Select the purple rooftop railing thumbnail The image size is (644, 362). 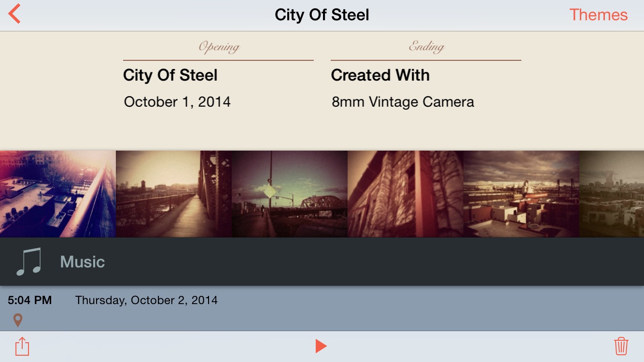coord(58,194)
